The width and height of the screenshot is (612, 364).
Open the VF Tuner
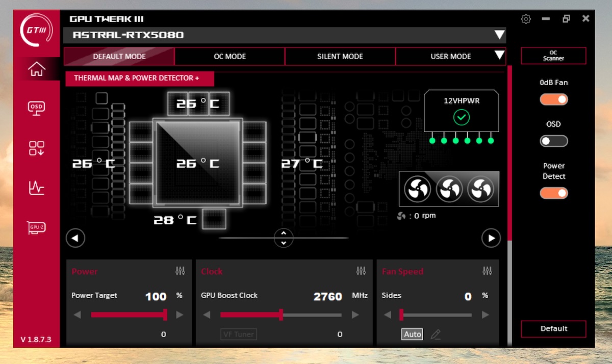click(239, 334)
